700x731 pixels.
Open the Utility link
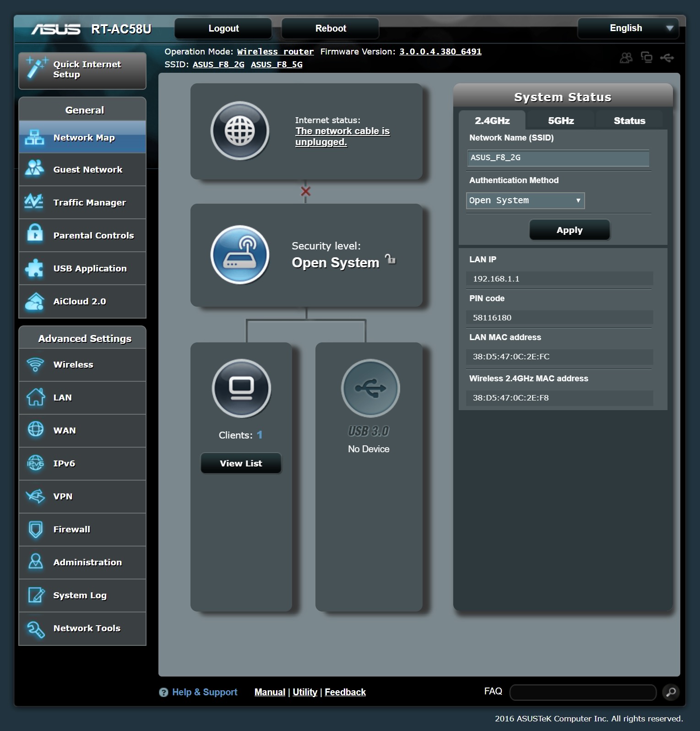point(305,692)
